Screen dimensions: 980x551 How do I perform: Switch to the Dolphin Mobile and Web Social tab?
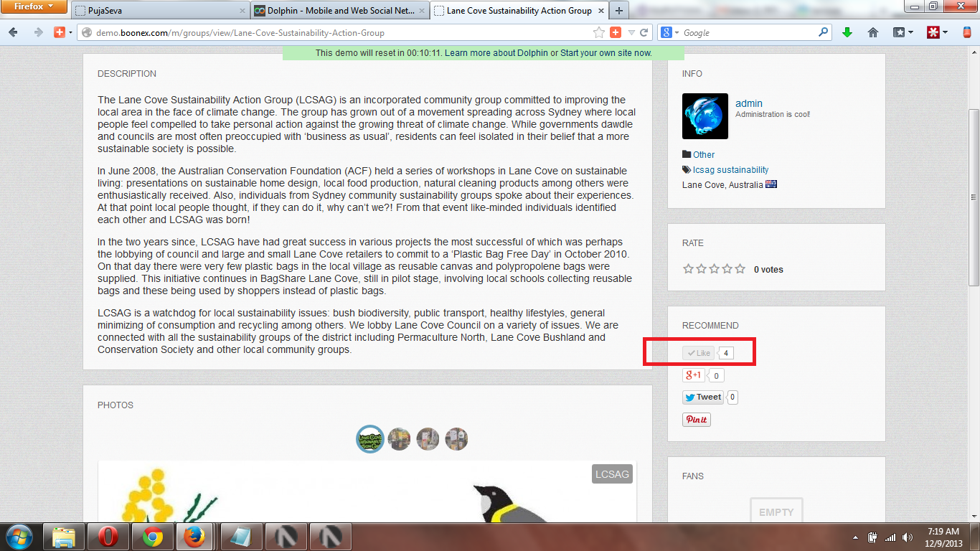click(x=339, y=11)
